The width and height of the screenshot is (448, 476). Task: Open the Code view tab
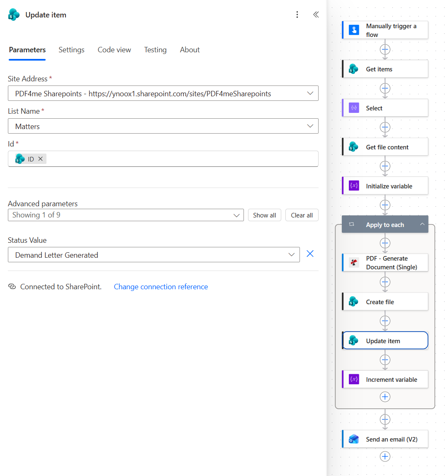[114, 50]
